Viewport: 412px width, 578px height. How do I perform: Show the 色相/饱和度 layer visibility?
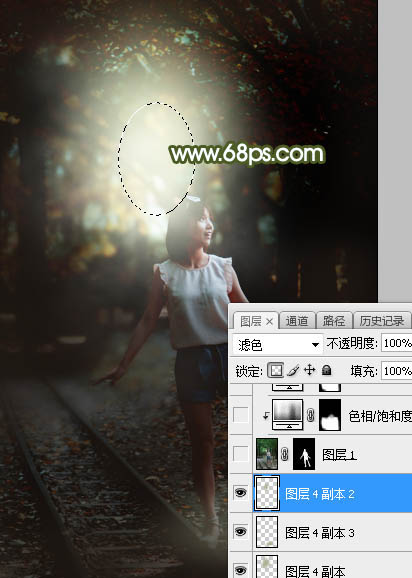click(241, 415)
